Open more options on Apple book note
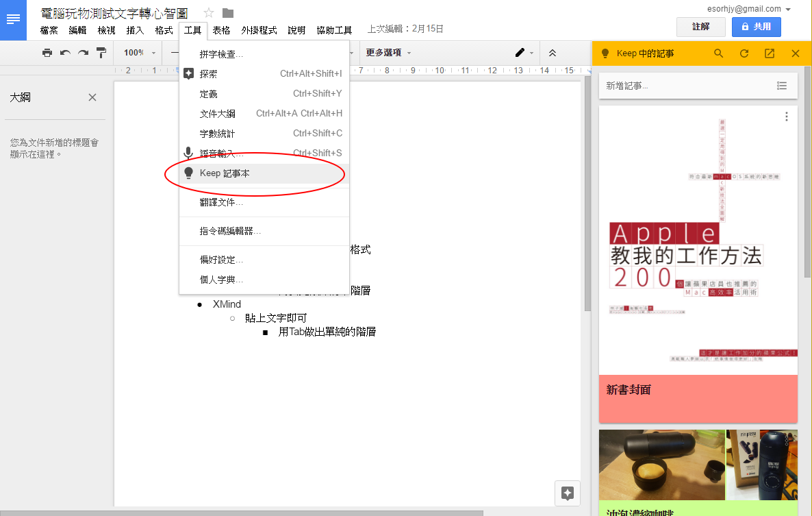Viewport: 812px width, 516px height. click(x=787, y=116)
